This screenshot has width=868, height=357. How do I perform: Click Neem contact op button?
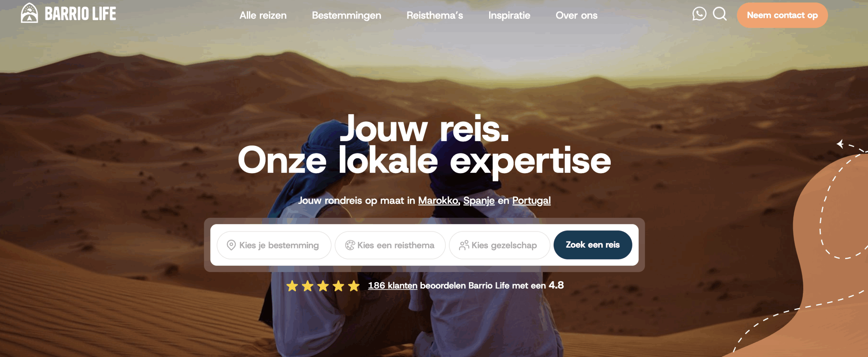click(x=782, y=15)
